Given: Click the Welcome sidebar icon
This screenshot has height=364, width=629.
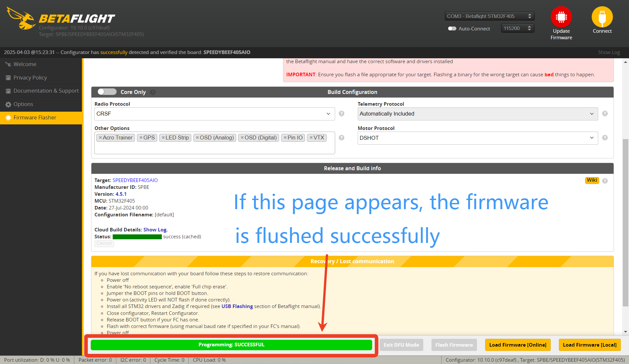Looking at the screenshot, I should point(8,64).
